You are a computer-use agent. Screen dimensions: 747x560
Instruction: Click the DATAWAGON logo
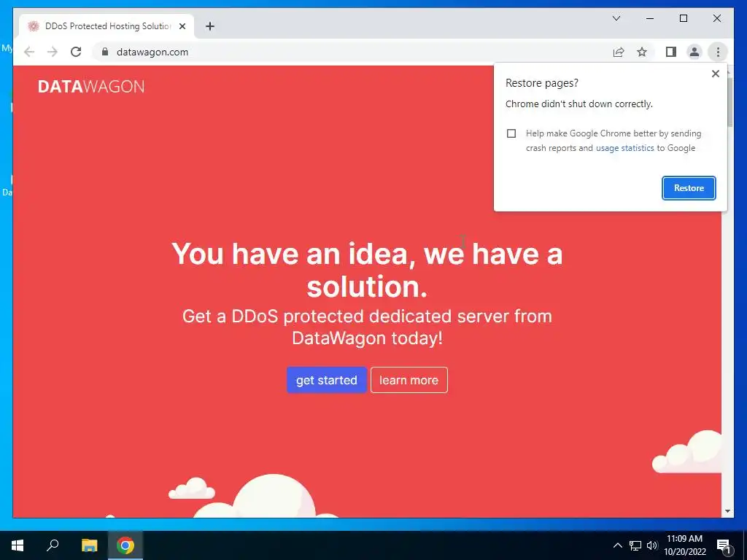coord(91,87)
